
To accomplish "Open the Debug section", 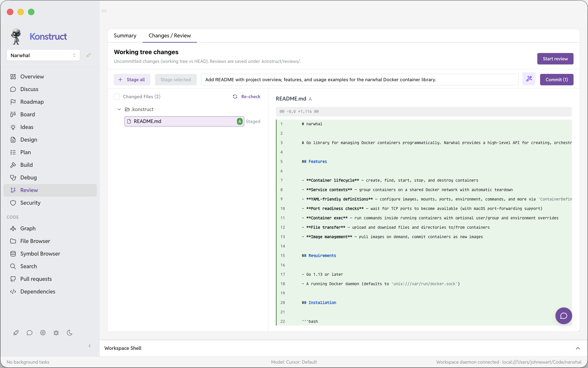I will (50, 178).
